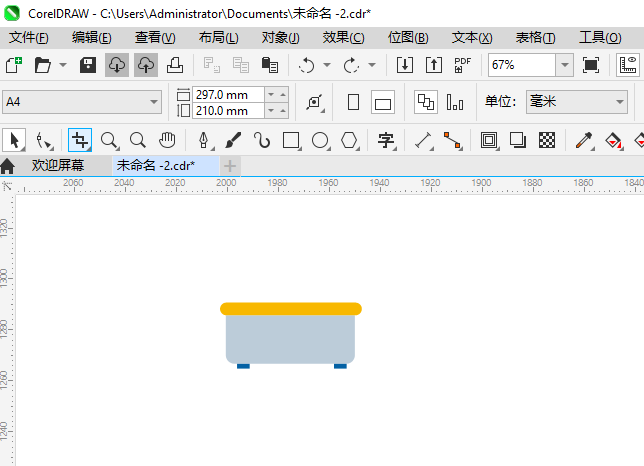This screenshot has width=644, height=466.
Task: Select the Interactive Fill bucket tool
Action: pyautogui.click(x=613, y=140)
